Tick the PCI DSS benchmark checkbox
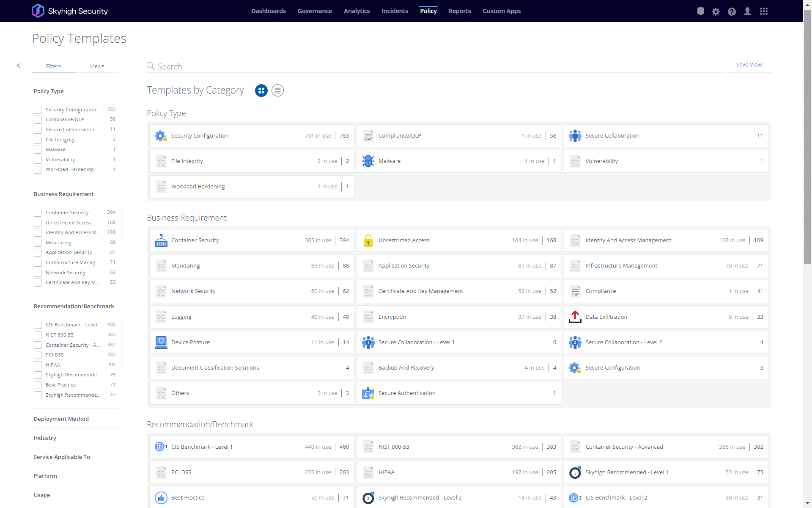Screen dimensions: 812x508 click(38, 355)
